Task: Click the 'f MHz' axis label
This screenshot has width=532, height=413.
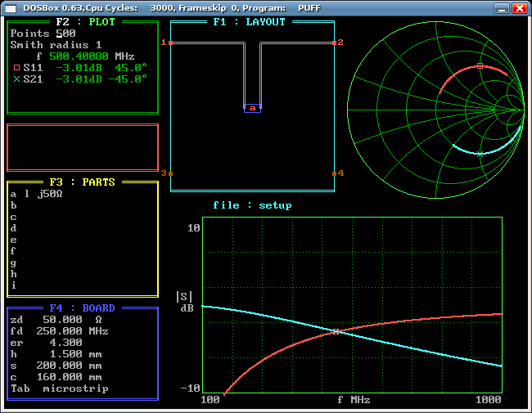Action: click(x=354, y=400)
